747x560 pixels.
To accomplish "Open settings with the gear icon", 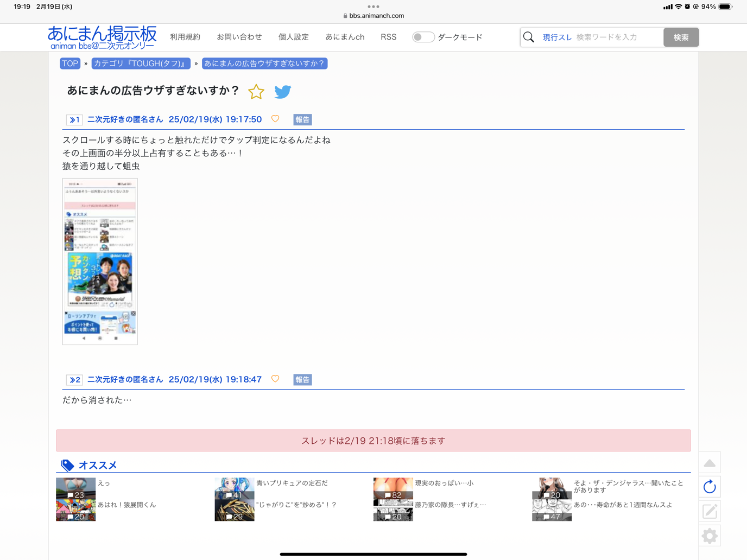I will (710, 536).
